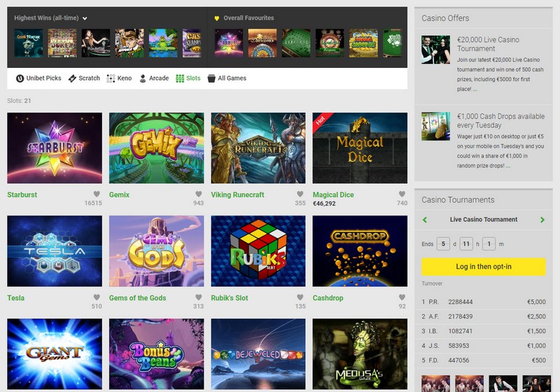
Task: Select the Slots category
Action: 188,78
